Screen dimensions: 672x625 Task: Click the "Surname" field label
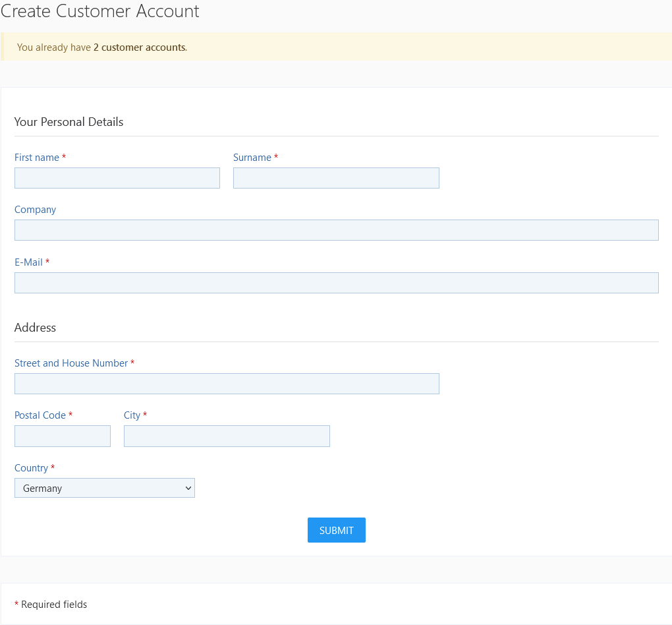point(252,158)
